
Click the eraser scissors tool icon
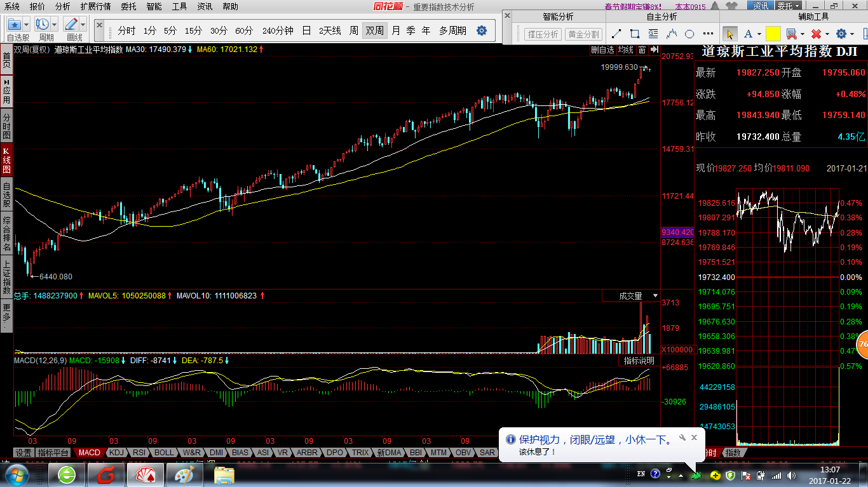(x=791, y=34)
